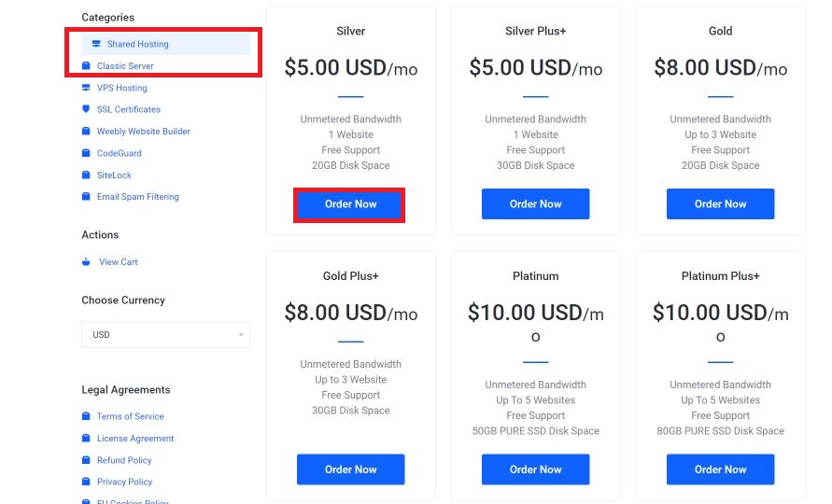Open the USD currency dropdown
This screenshot has width=832, height=504.
[x=165, y=335]
